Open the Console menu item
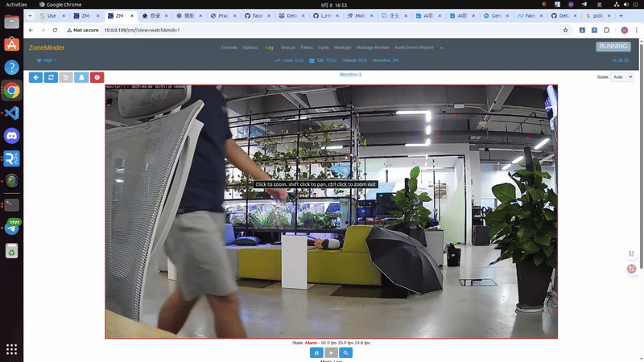 229,47
